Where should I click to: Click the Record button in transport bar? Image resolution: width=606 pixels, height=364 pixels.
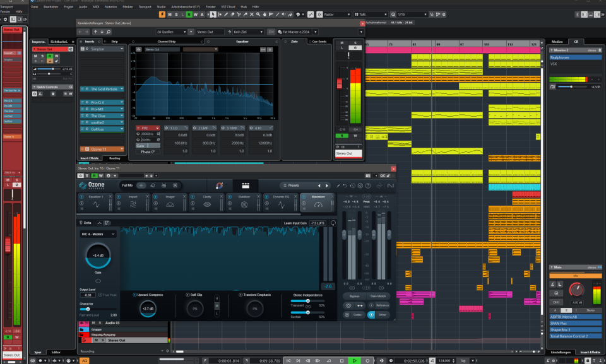[368, 360]
